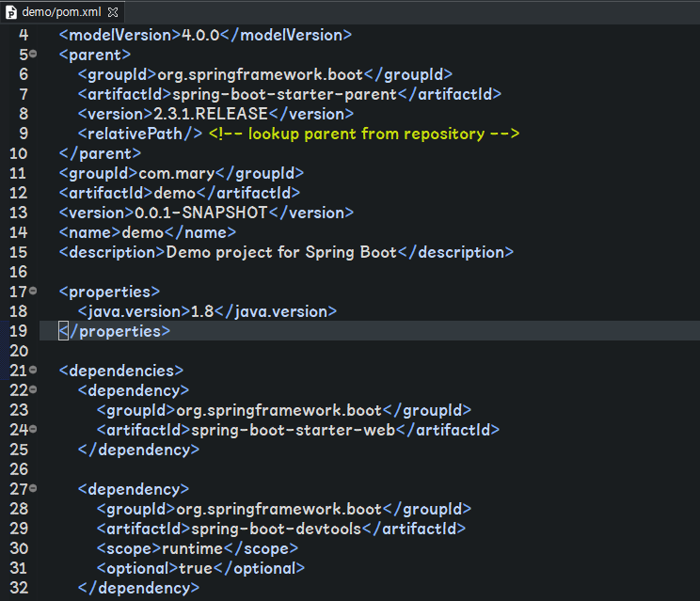Image resolution: width=700 pixels, height=601 pixels.
Task: Click spring-boot-devtools artifactId
Action: coord(276,529)
